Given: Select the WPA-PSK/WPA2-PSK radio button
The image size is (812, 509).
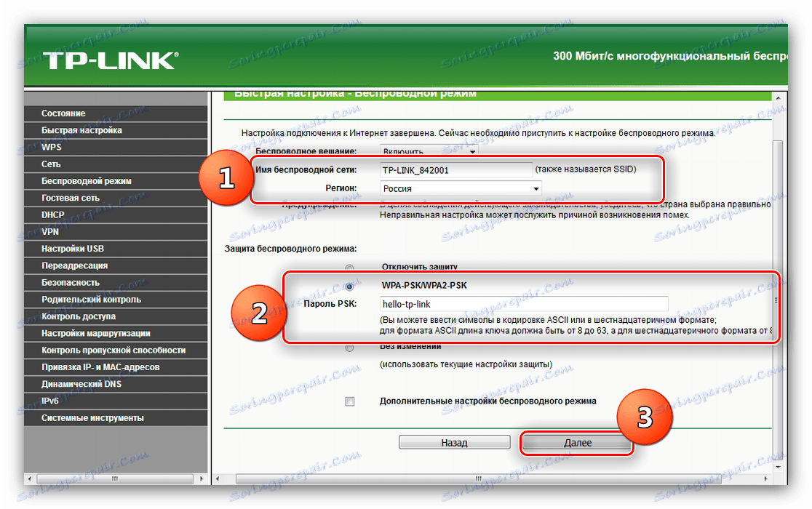Looking at the screenshot, I should coord(349,286).
